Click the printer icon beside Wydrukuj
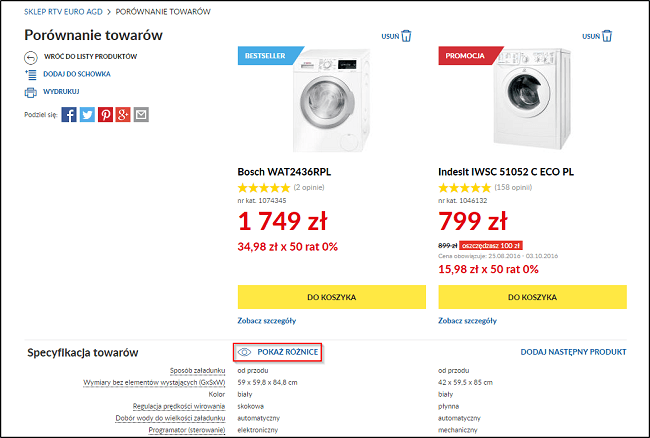This screenshot has width=650, height=438. coord(30,92)
